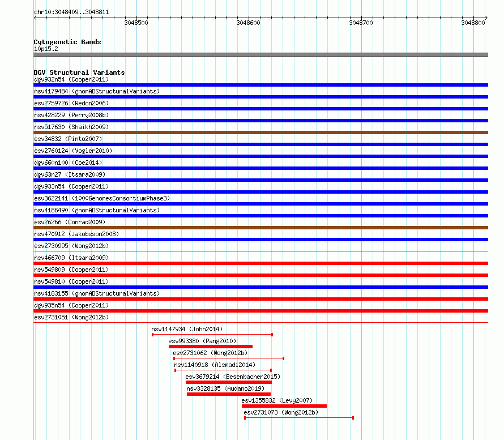Select the Cytogenetic Bands track heading
This screenshot has width=504, height=440.
(x=67, y=42)
